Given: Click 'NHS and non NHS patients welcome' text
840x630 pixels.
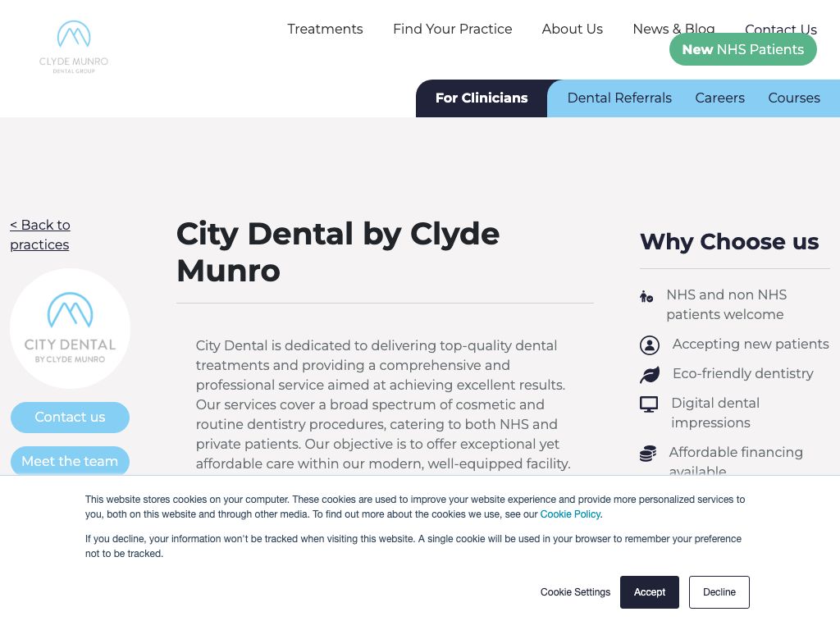Looking at the screenshot, I should tap(727, 304).
